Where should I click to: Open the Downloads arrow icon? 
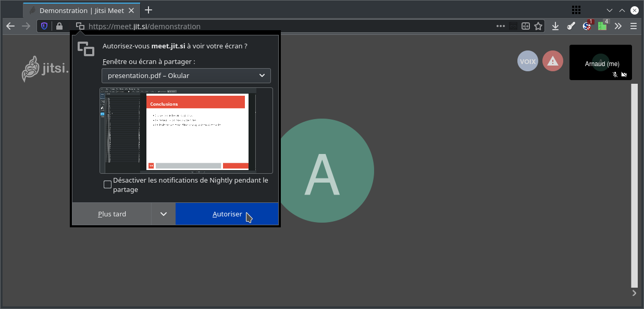[555, 26]
